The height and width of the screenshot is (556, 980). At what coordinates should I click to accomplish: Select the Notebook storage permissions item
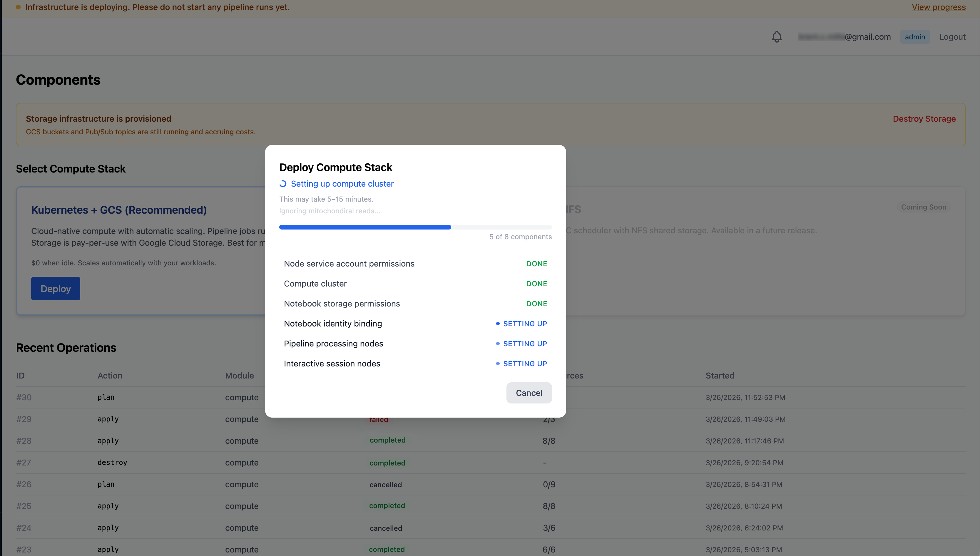point(416,304)
